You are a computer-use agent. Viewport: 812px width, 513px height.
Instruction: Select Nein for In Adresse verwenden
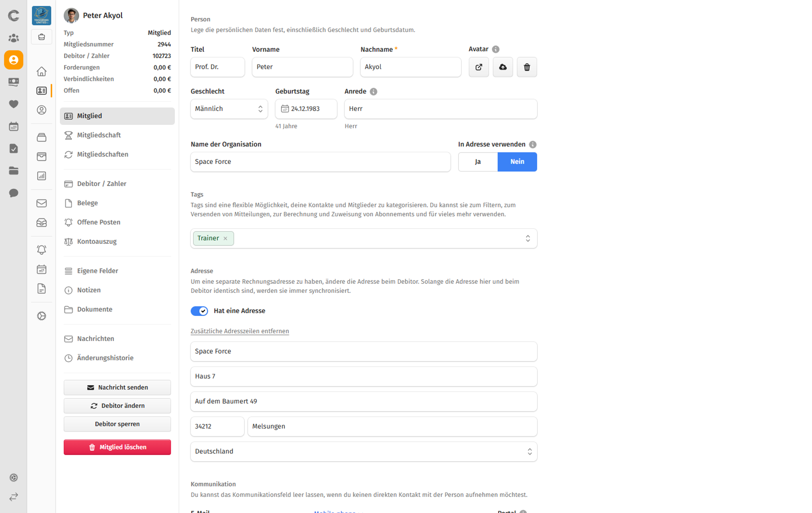click(x=517, y=162)
